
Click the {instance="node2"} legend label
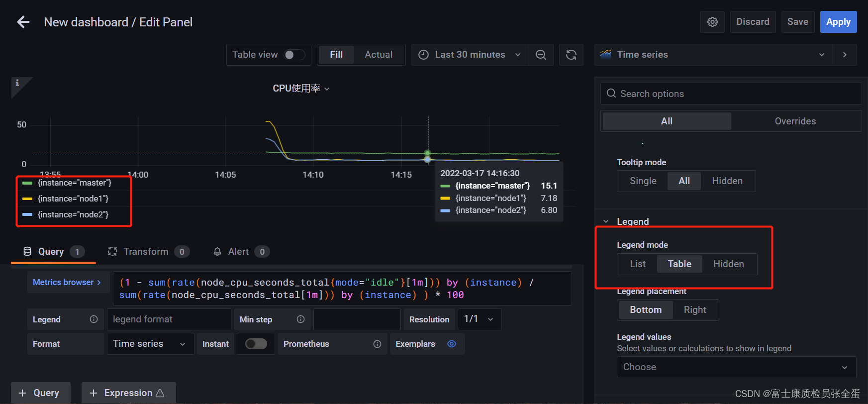[73, 215]
